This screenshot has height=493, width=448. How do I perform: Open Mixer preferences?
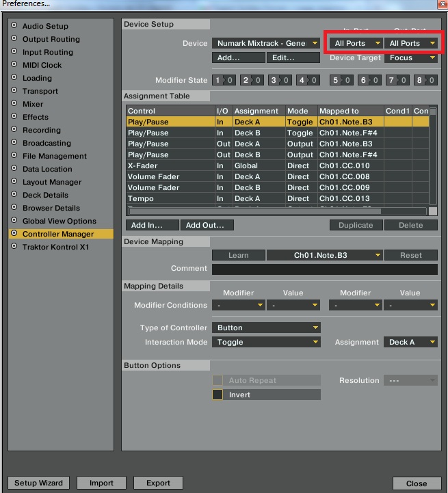point(33,104)
